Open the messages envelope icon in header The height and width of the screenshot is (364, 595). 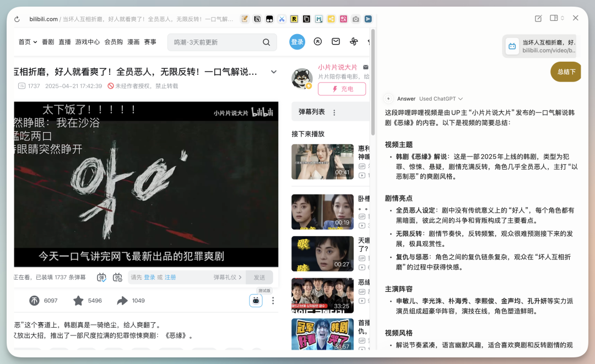(x=336, y=42)
